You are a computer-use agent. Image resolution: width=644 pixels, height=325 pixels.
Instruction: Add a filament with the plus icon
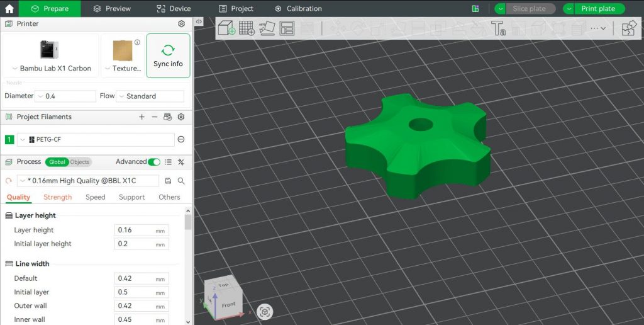coord(142,117)
